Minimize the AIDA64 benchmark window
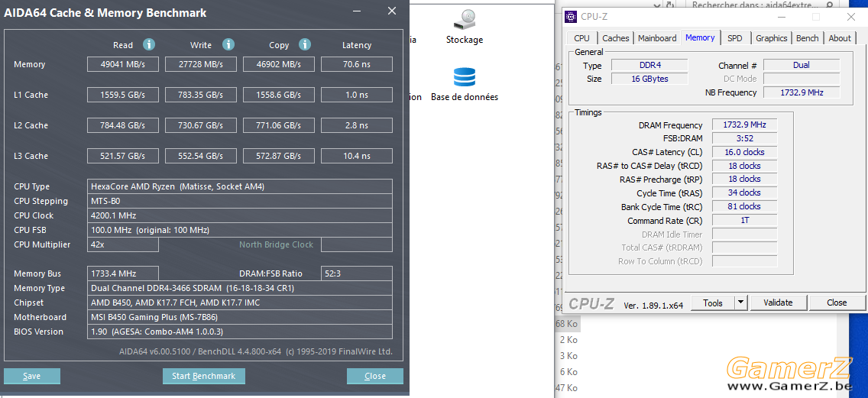Screen dimensions: 868x398 [358, 11]
